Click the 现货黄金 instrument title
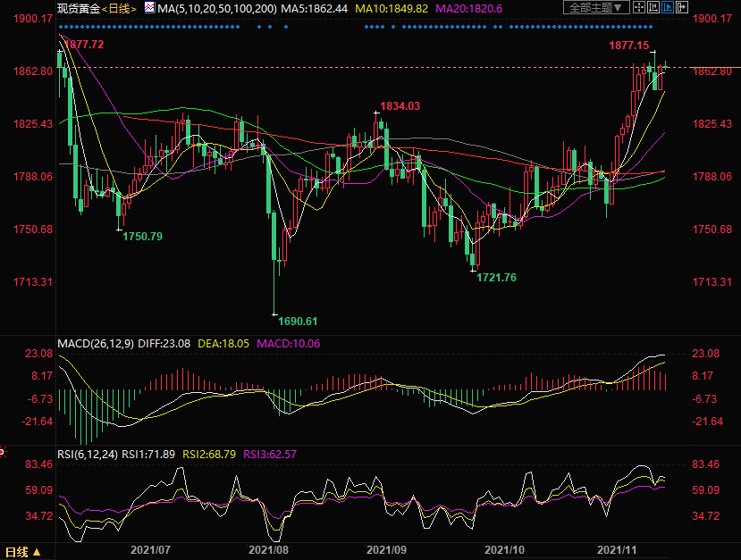The height and width of the screenshot is (560, 741). (x=77, y=8)
